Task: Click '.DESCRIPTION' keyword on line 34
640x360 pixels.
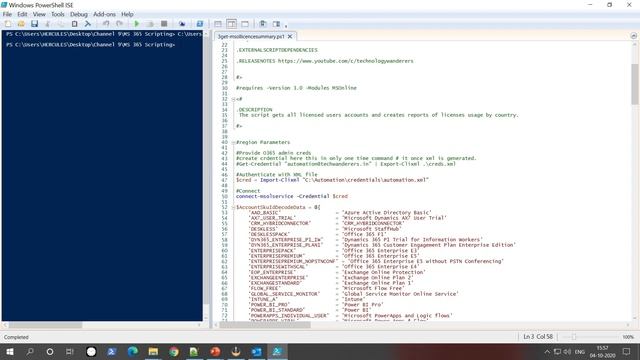Action: click(x=254, y=109)
